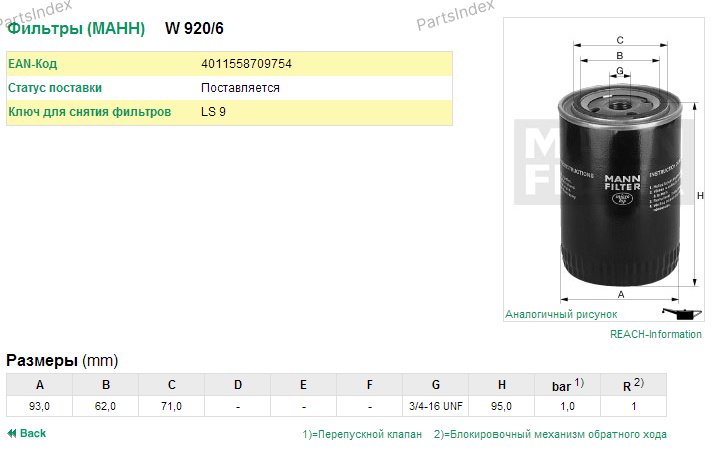Click column header D in dimensions table
The image size is (725, 460).
click(x=238, y=385)
